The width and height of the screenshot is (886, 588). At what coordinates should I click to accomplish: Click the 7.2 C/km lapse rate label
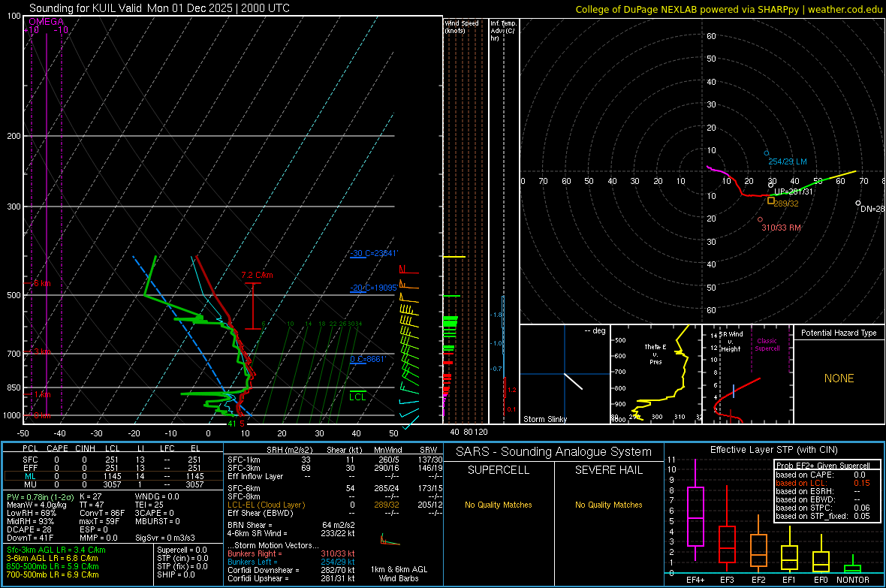click(x=257, y=276)
